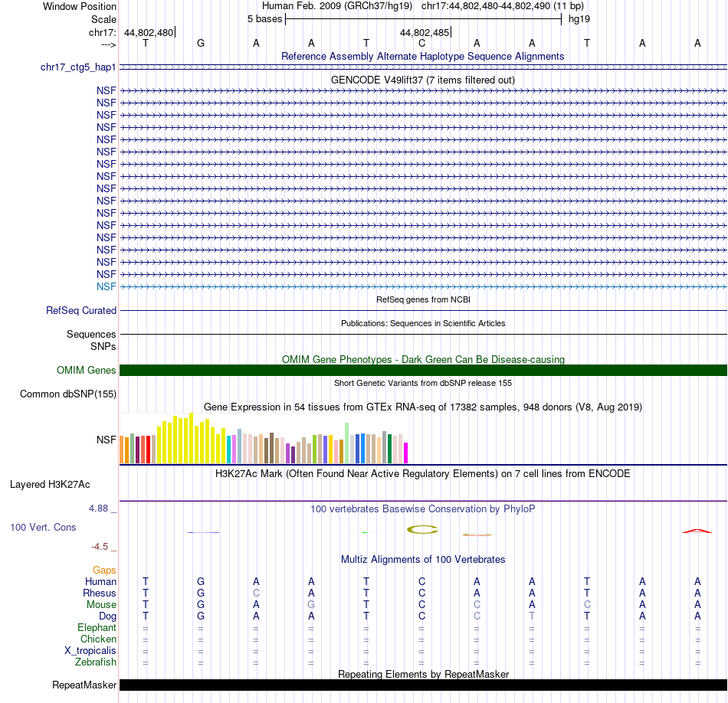The image size is (728, 703).
Task: Select the X_tropicalis alignment row label
Action: point(90,651)
